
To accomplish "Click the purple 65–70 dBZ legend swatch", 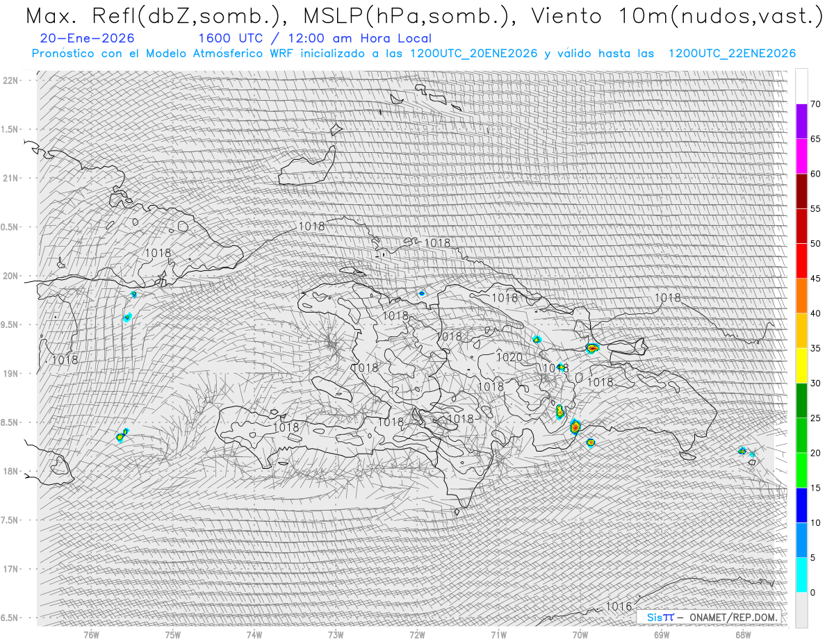I will coord(801,122).
